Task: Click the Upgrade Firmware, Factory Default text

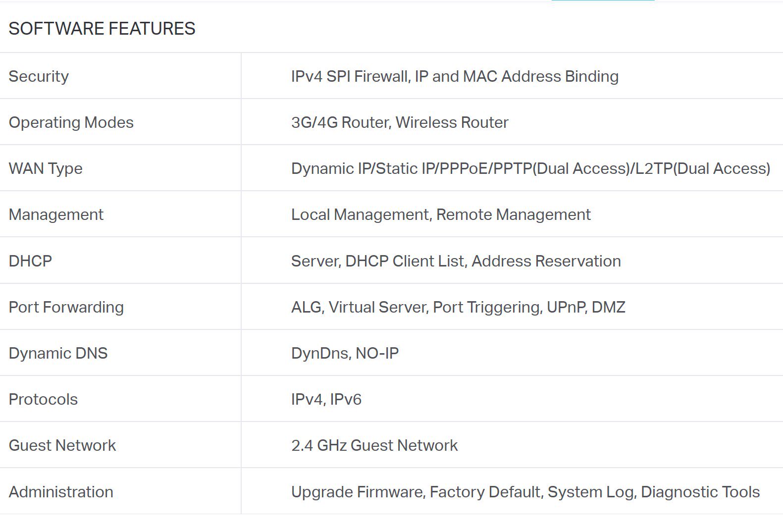Action: [x=525, y=492]
